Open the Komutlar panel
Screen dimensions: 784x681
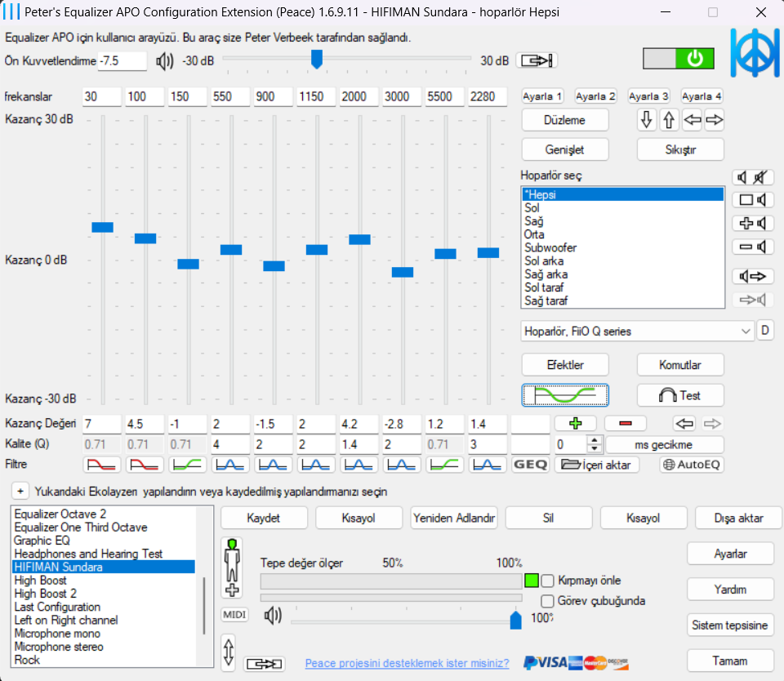(680, 365)
